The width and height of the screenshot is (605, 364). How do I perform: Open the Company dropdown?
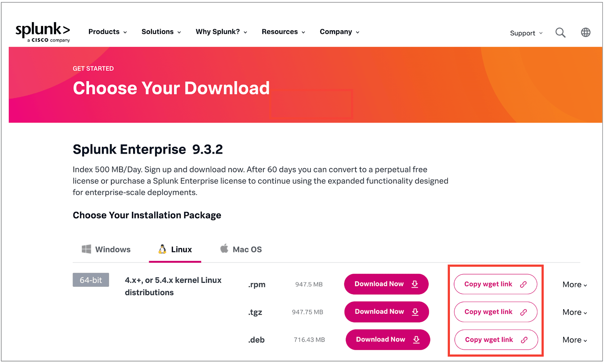(x=339, y=32)
